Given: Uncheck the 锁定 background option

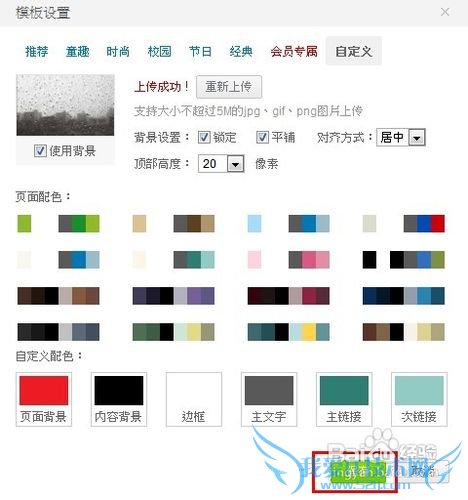Looking at the screenshot, I should pos(204,137).
